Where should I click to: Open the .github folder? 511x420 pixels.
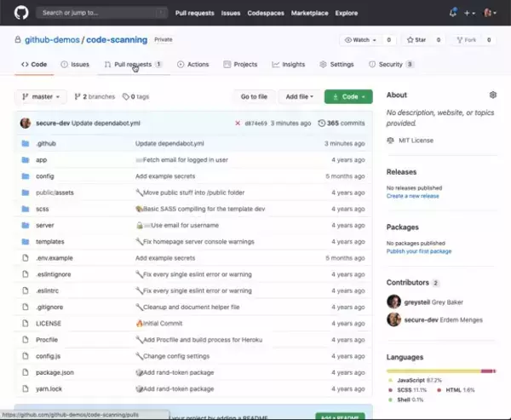(x=45, y=144)
